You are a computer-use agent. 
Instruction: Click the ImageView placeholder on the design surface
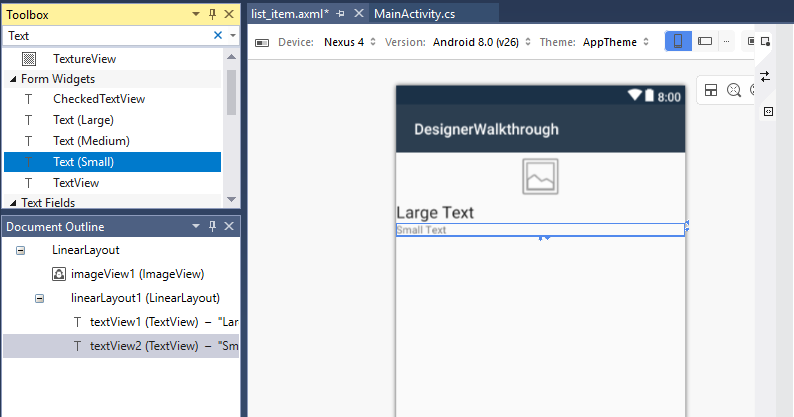tap(540, 176)
